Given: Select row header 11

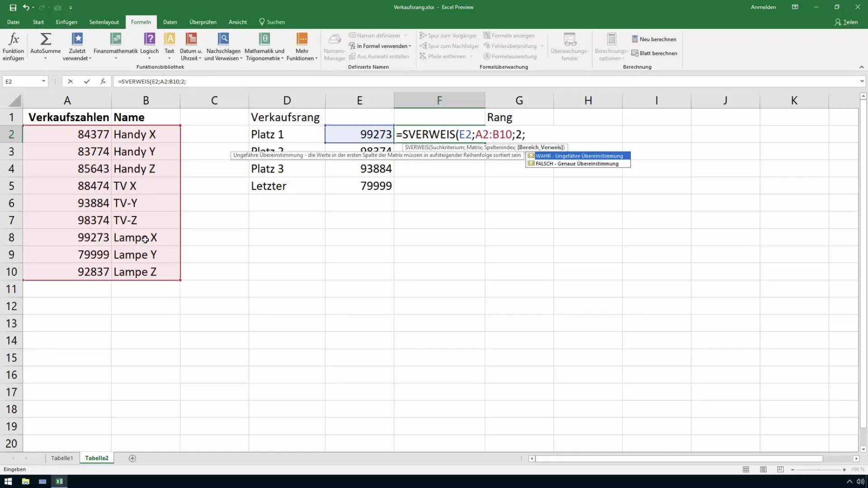Looking at the screenshot, I should 11,289.
